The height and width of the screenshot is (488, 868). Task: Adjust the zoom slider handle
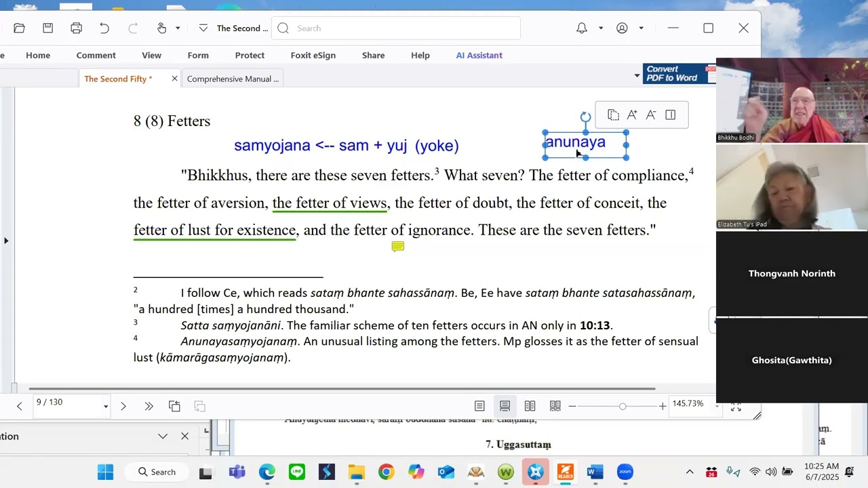click(x=623, y=406)
